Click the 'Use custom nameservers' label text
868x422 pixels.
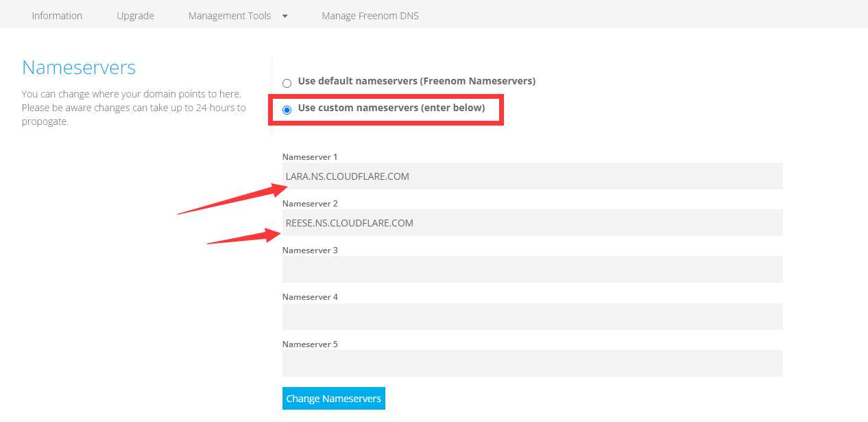click(391, 108)
